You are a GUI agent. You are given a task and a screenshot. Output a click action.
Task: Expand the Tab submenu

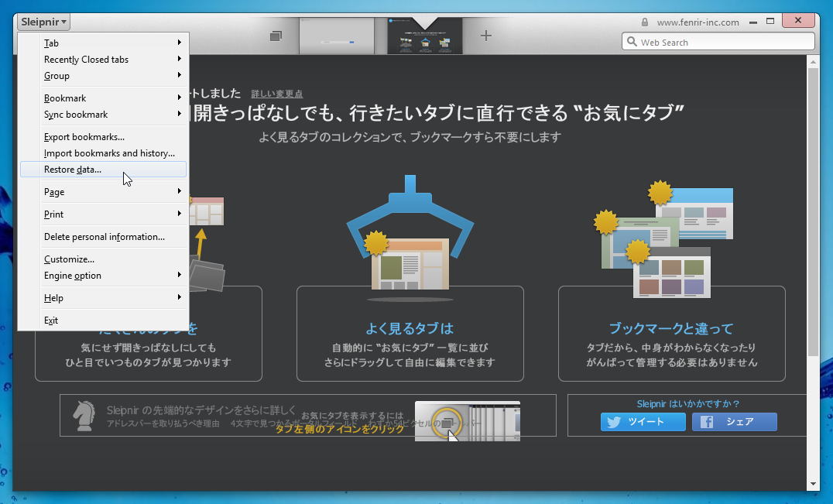point(104,43)
